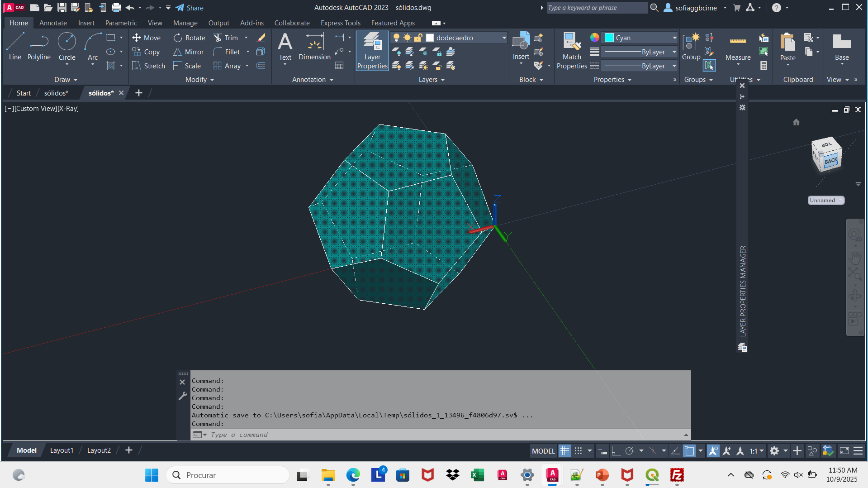Expand the Cyan object color dropdown
This screenshot has width=868, height=488.
click(674, 38)
